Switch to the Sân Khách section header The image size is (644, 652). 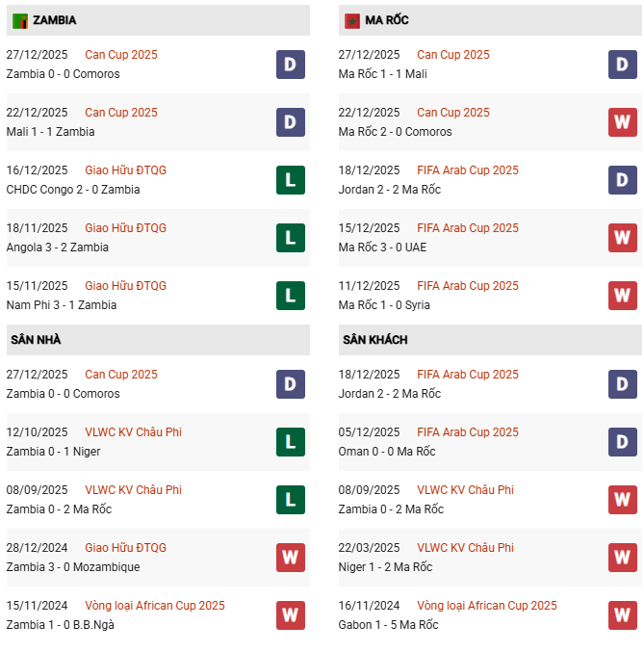click(x=374, y=340)
